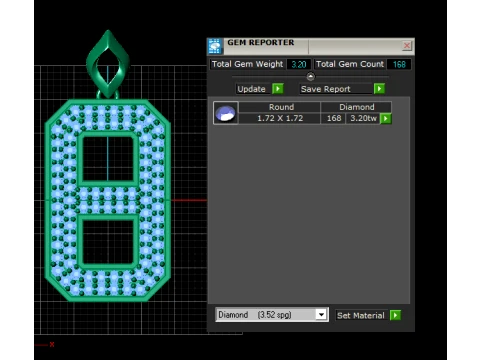Image resolution: width=480 pixels, height=360 pixels.
Task: Click the Total Gem Count label
Action: coord(350,64)
